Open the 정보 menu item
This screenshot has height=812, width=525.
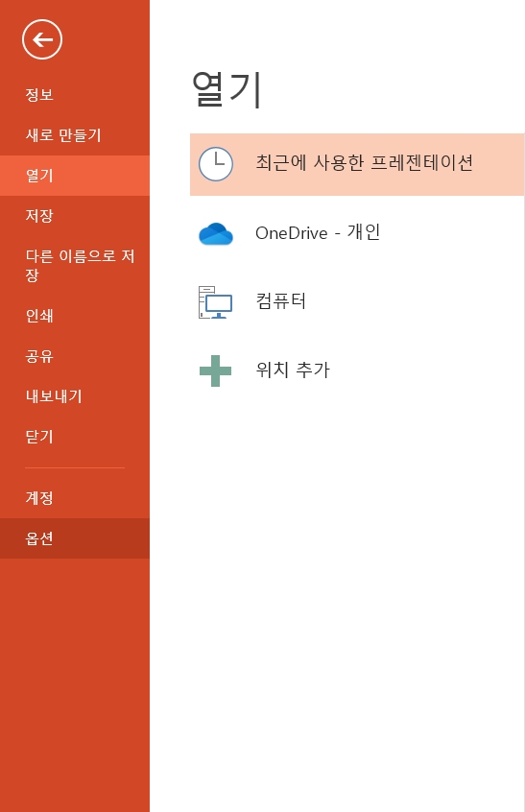coord(75,95)
